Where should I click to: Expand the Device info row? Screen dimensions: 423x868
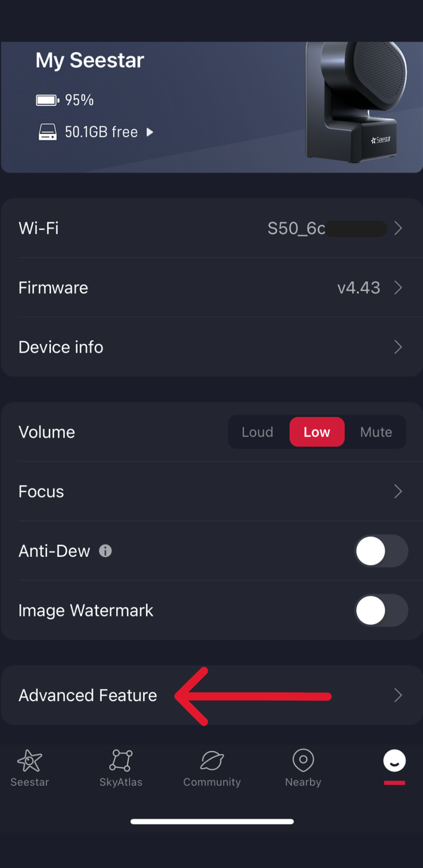pyautogui.click(x=212, y=347)
